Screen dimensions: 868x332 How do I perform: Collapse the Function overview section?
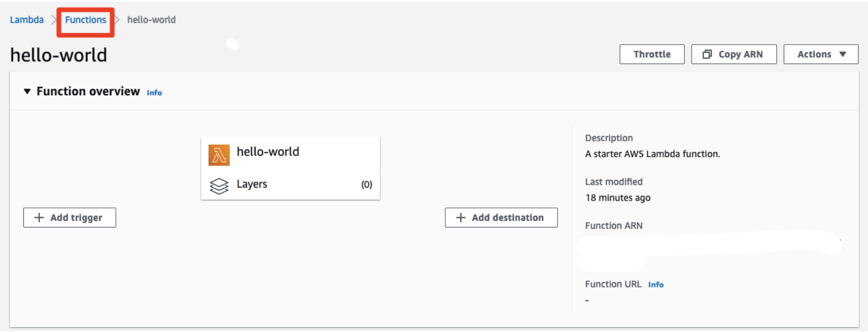point(27,91)
